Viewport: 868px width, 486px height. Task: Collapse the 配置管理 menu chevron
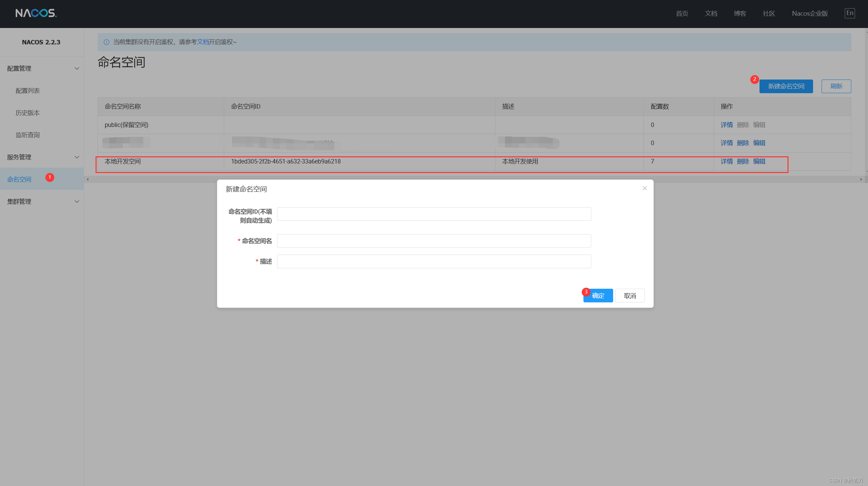(77, 69)
